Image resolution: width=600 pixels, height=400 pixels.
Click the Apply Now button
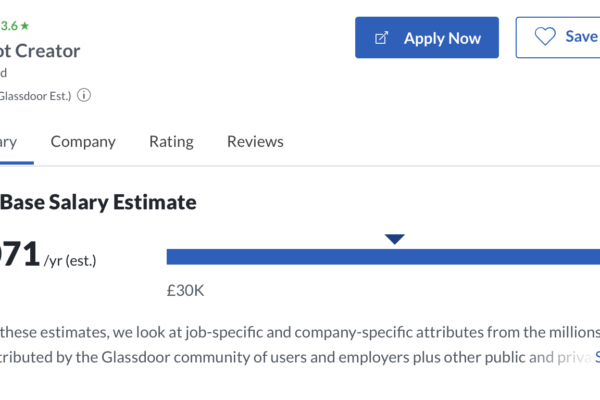click(427, 38)
